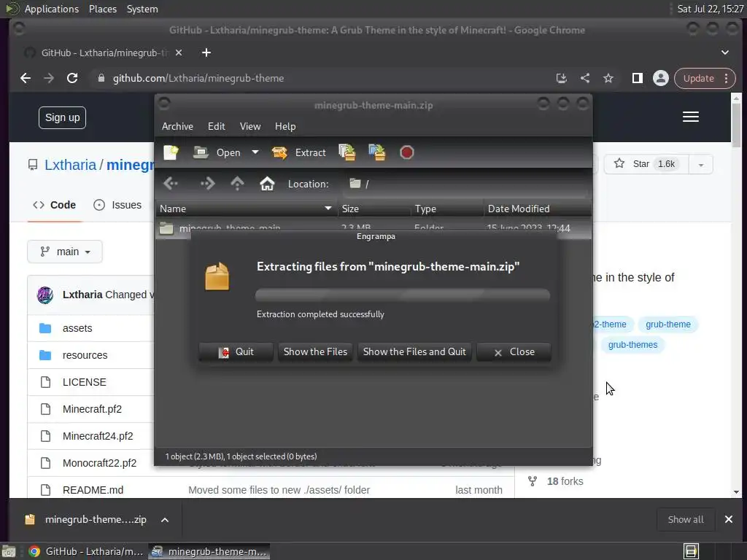Reload the GitHub page in Chrome
This screenshot has height=560, width=747.
(72, 78)
